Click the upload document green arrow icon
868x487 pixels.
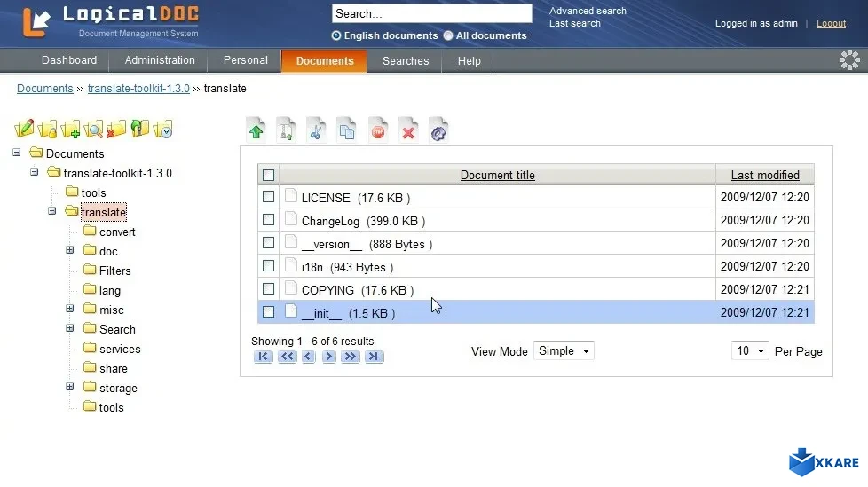click(256, 130)
